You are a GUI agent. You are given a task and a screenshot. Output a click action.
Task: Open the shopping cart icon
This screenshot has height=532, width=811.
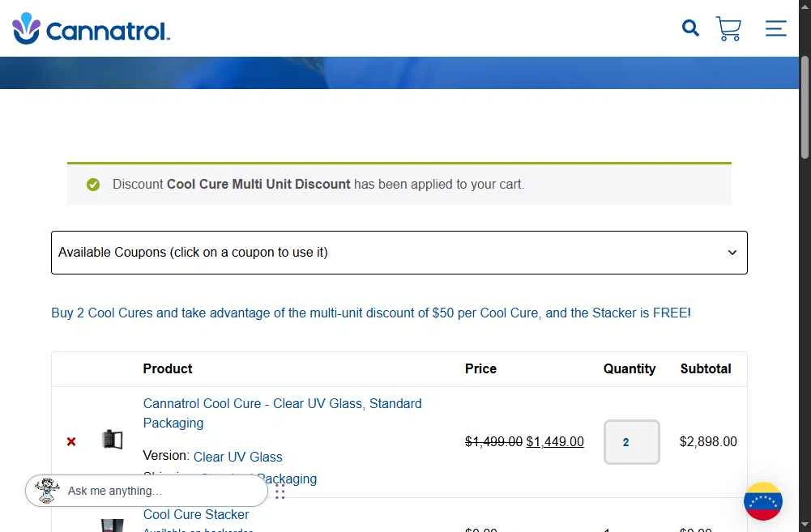tap(728, 28)
